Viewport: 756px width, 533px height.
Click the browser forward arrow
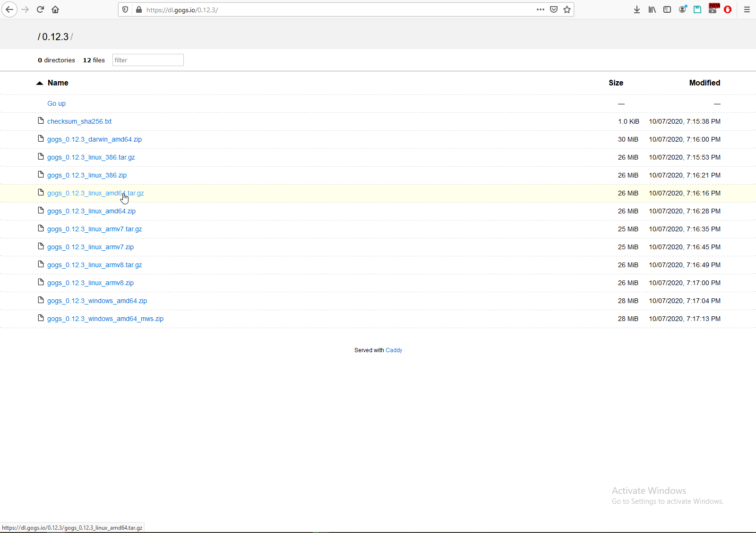(26, 9)
